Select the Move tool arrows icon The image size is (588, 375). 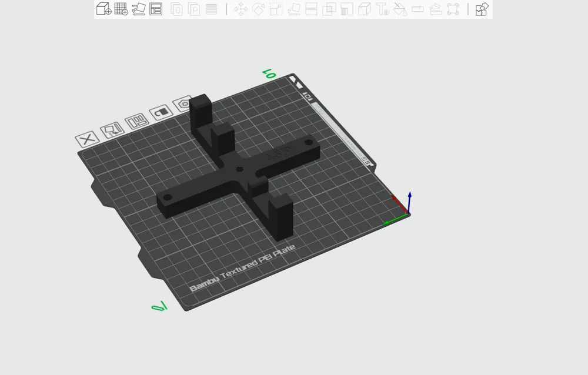pos(240,9)
